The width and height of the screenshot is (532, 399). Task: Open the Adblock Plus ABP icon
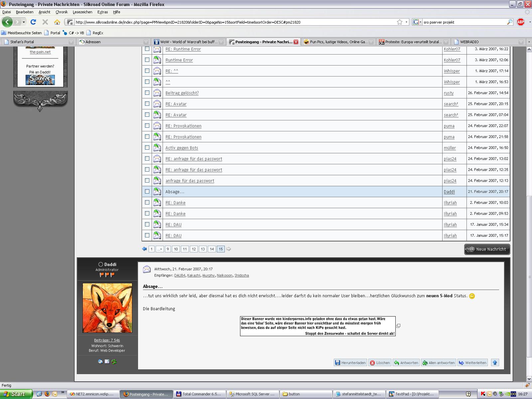[521, 22]
